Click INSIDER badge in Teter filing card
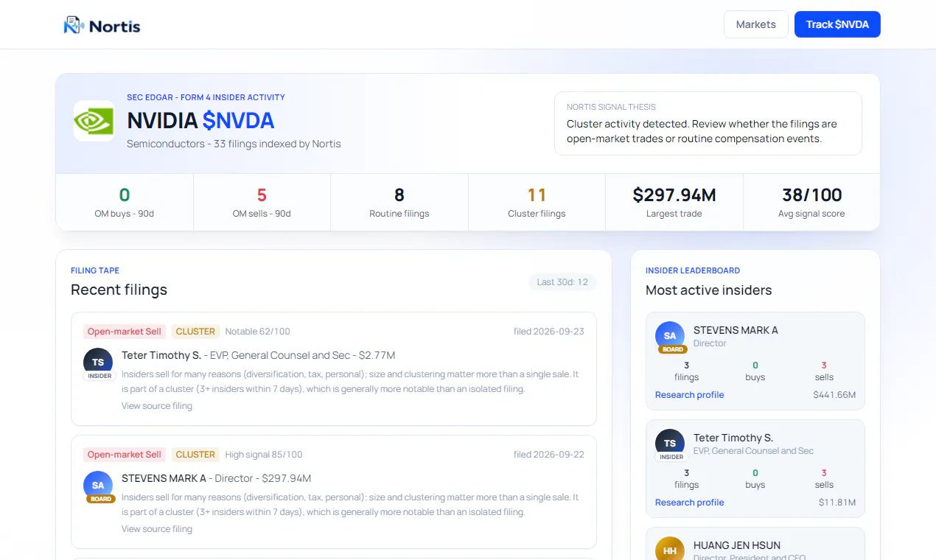Viewport: 936px width, 560px height. [x=100, y=376]
